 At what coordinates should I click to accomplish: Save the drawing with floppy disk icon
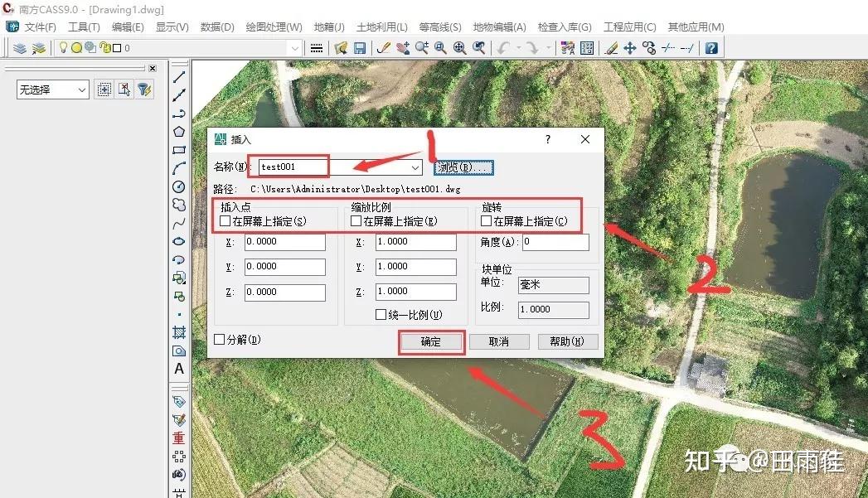[360, 48]
